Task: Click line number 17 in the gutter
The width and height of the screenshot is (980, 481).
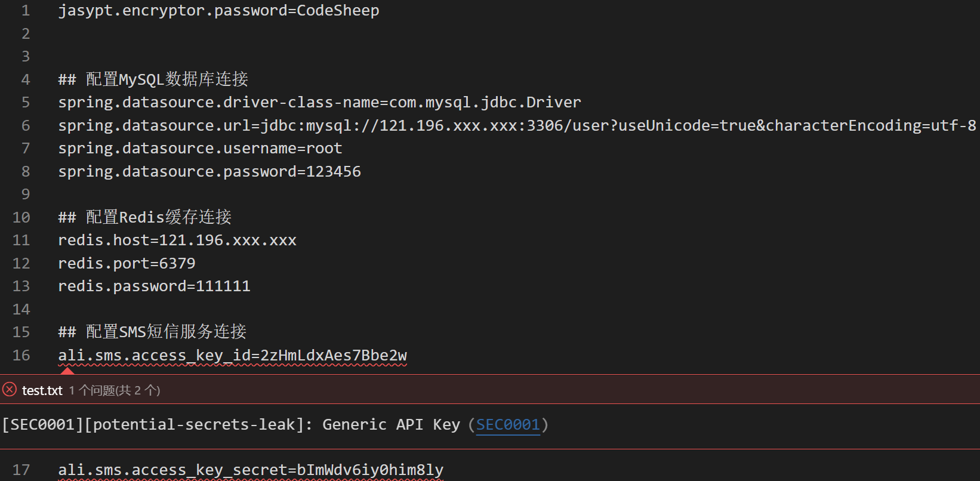Action: tap(21, 470)
